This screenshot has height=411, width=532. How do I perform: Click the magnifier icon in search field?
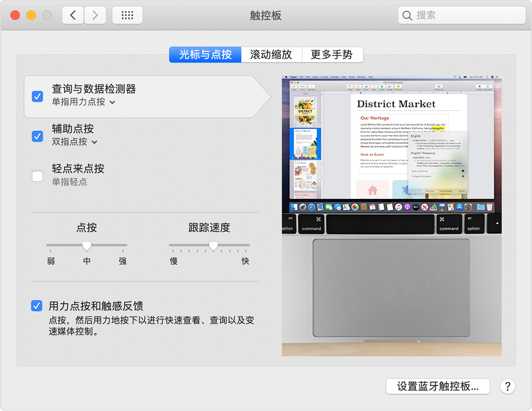pos(407,16)
